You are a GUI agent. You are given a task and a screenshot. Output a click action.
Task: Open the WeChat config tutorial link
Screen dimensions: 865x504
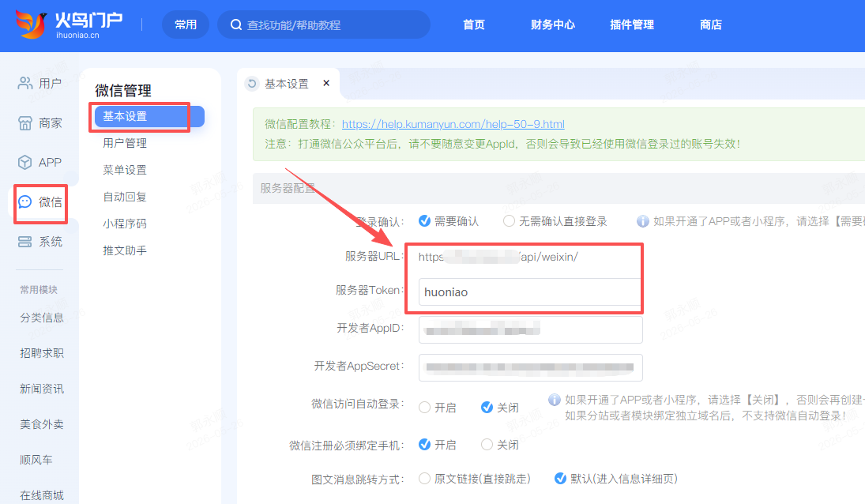click(x=453, y=124)
